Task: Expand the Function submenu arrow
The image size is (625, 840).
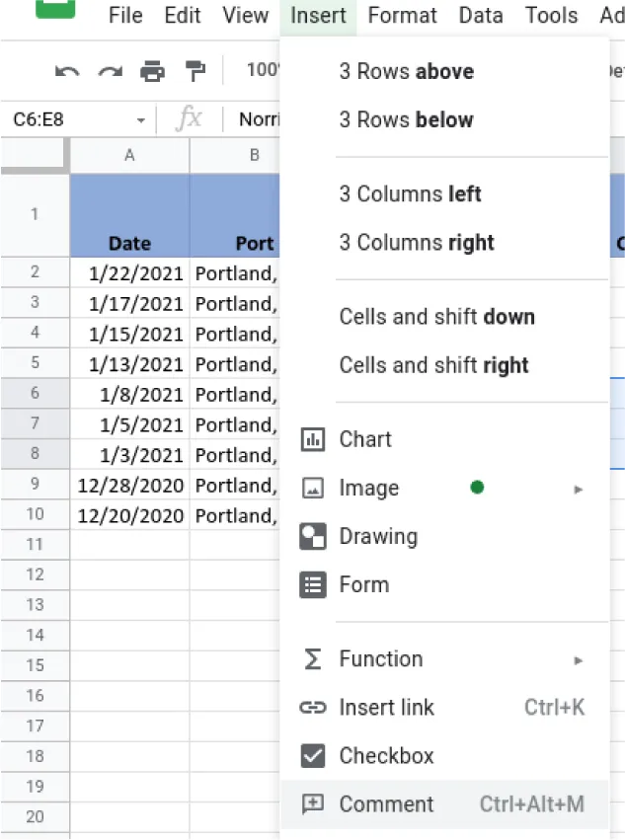Action: (x=579, y=659)
